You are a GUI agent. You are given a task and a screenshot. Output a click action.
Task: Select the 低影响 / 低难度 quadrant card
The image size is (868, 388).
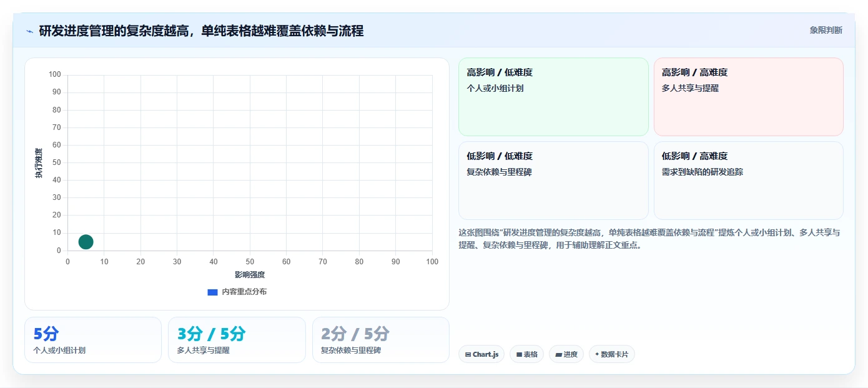553,181
